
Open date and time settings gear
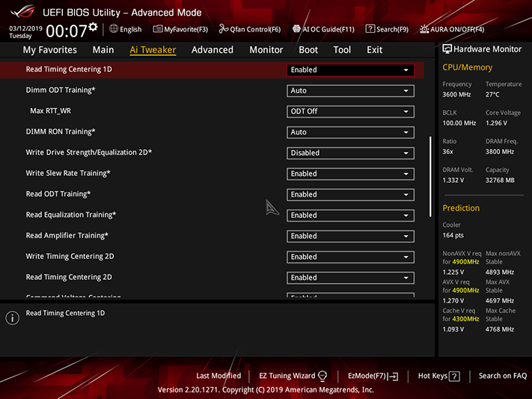(x=93, y=27)
